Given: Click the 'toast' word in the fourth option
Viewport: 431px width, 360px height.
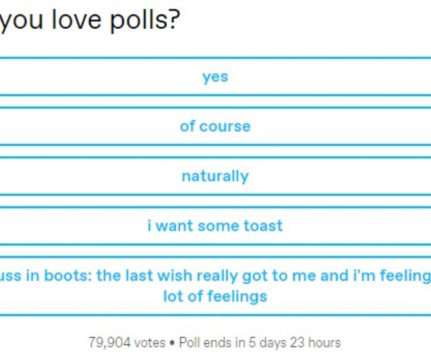Looking at the screenshot, I should point(263,226).
